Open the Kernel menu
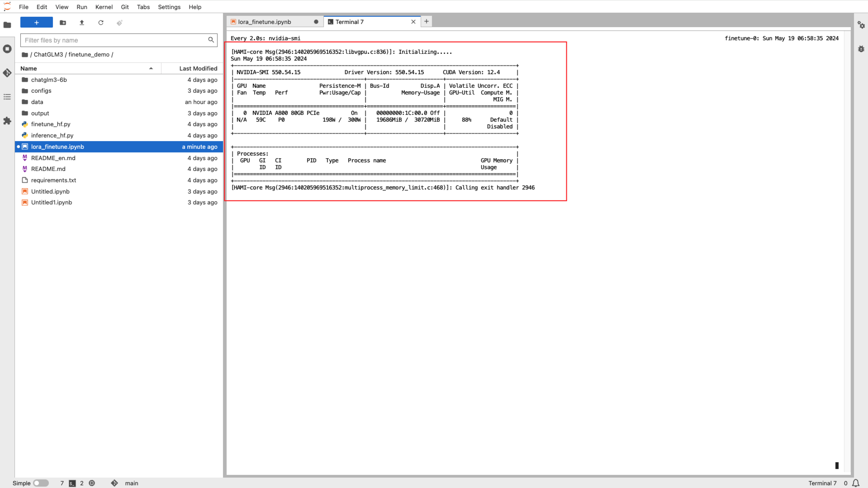This screenshot has width=868, height=488. pyautogui.click(x=104, y=7)
